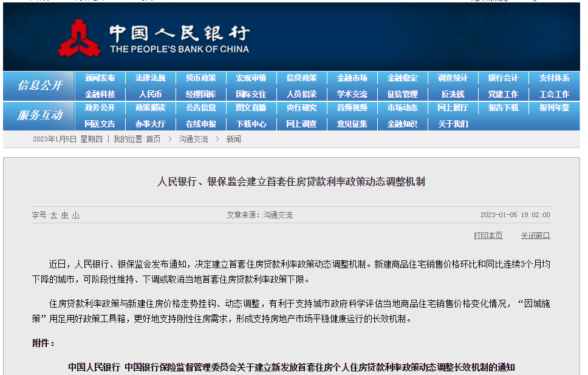Image resolution: width=588 pixels, height=375 pixels.
Task: Select 在线申报 in the service menu
Action: tap(200, 124)
